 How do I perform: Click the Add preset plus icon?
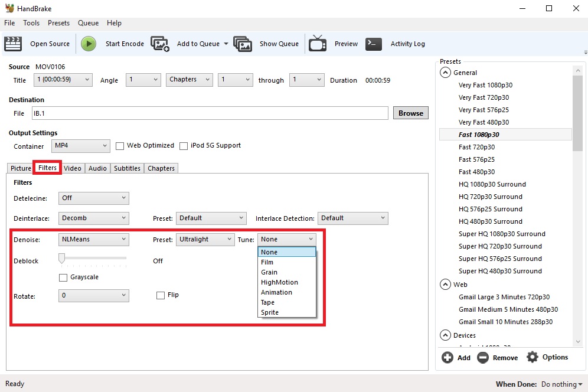pyautogui.click(x=447, y=358)
